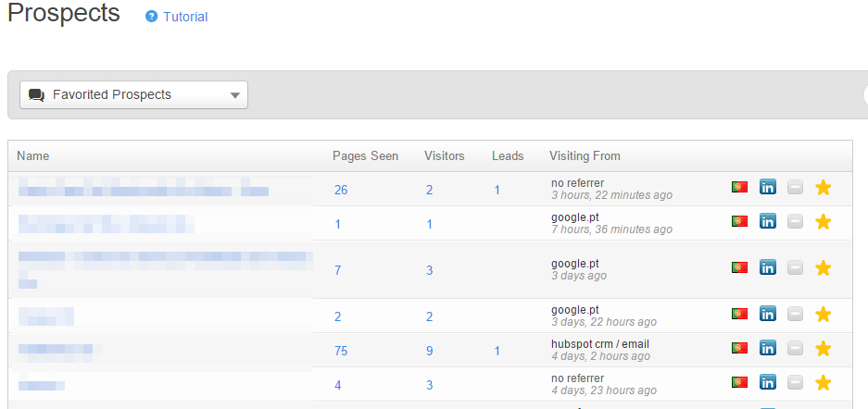Screen dimensions: 868x409
Task: Click gray minus icon in first prospect row
Action: coord(795,188)
